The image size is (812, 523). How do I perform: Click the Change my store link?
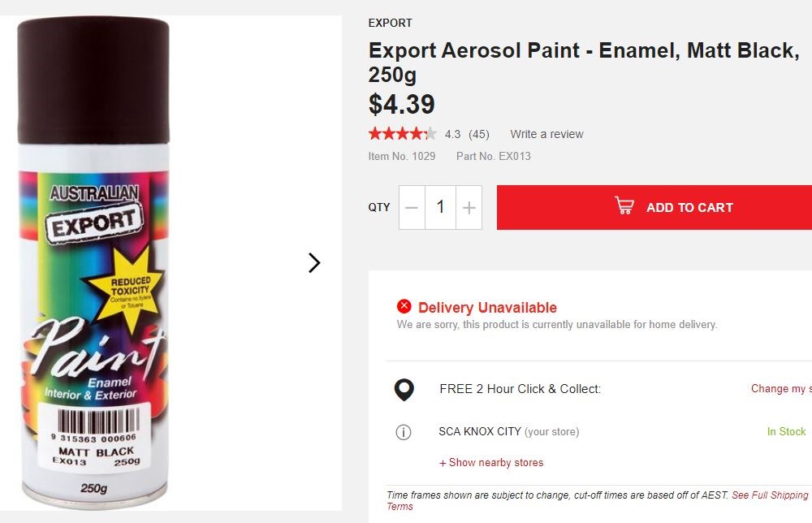coord(780,388)
